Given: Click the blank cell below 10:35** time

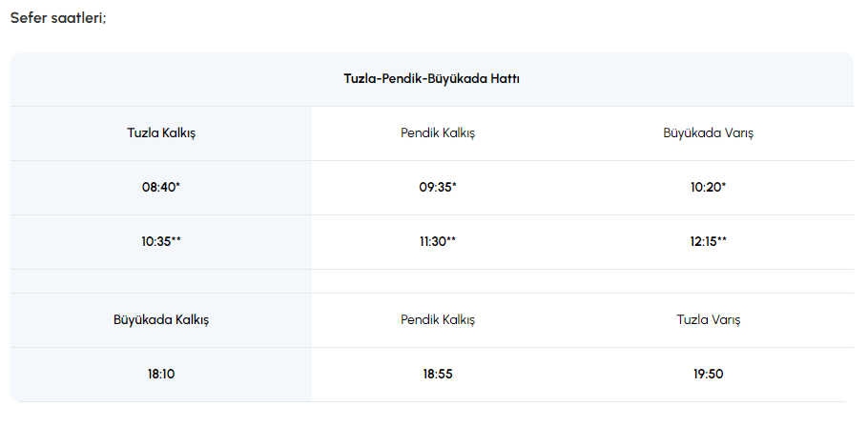Looking at the screenshot, I should [x=161, y=281].
